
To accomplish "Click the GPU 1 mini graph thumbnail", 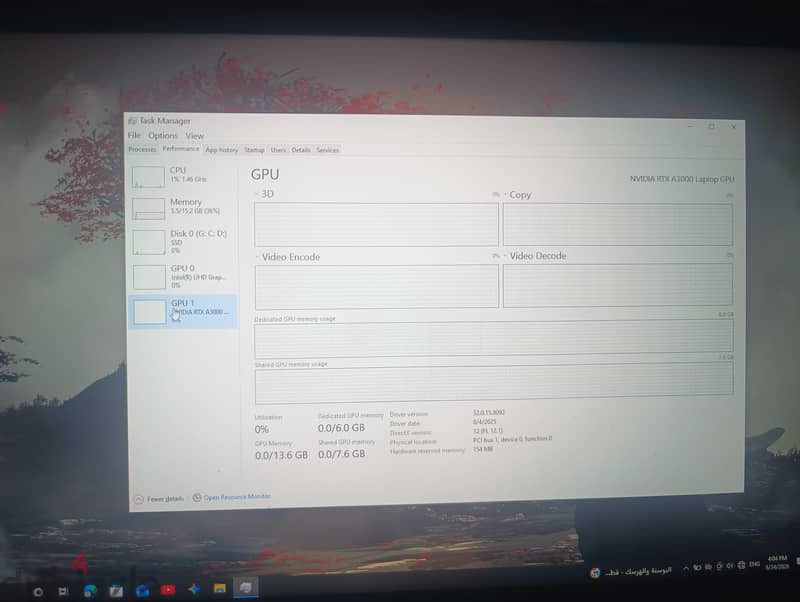I will pos(150,311).
